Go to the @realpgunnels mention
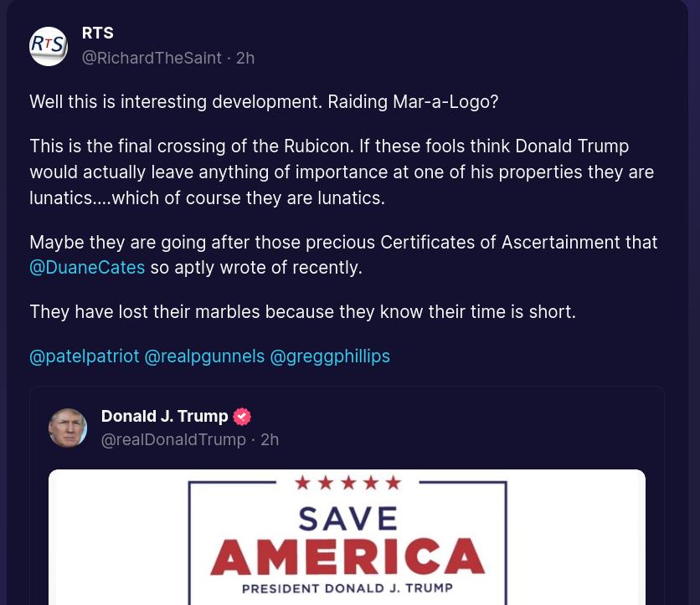The height and width of the screenshot is (605, 700). [x=204, y=356]
